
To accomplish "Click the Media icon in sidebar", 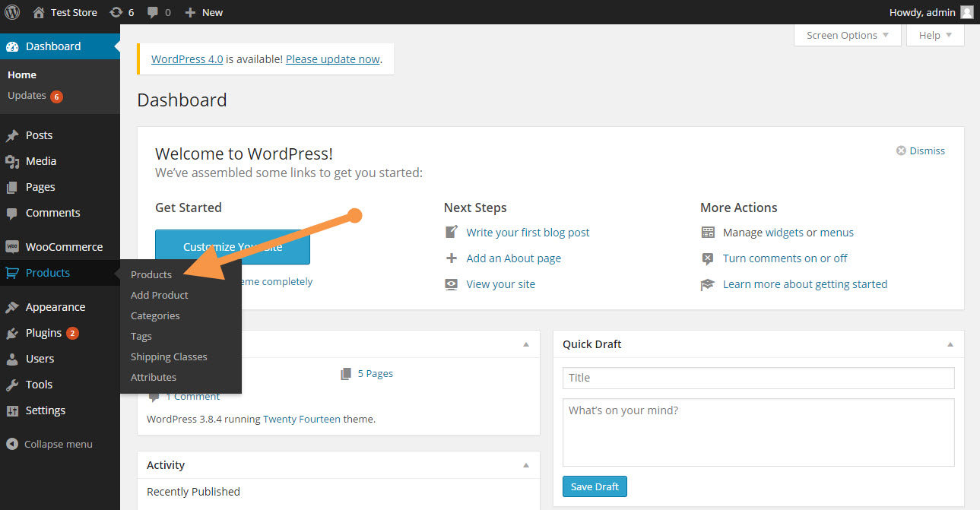I will pos(12,161).
